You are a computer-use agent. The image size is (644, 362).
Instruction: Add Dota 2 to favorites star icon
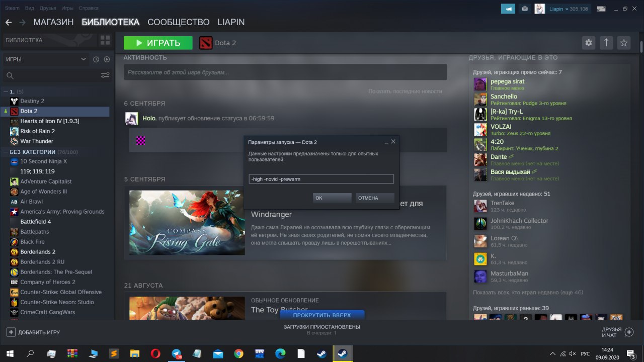[x=624, y=43]
